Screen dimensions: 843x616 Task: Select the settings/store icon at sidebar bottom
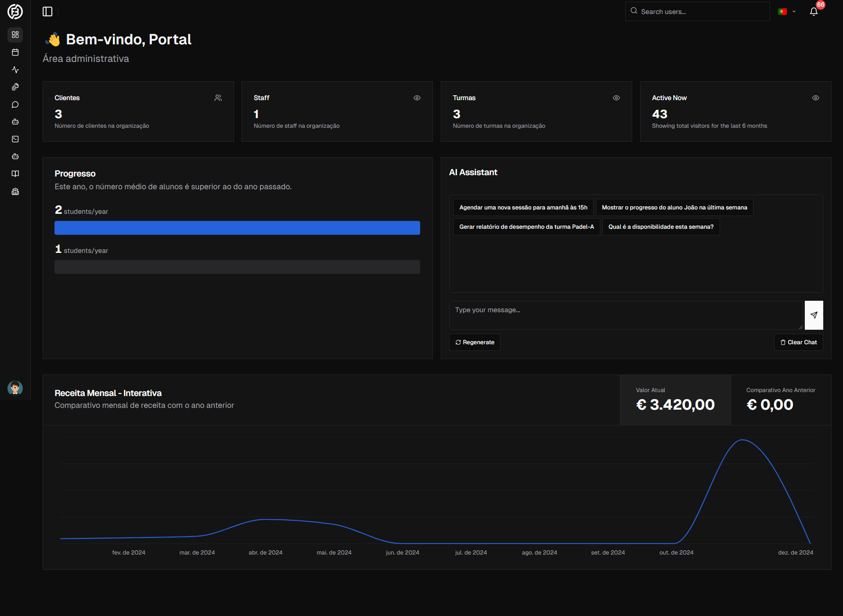tap(16, 191)
